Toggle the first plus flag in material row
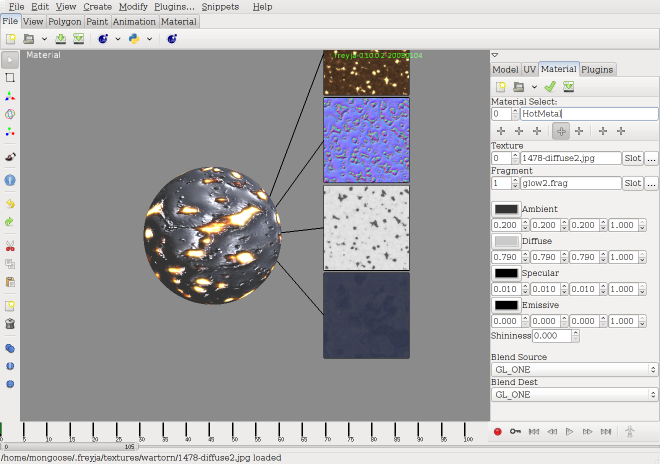The height and width of the screenshot is (464, 660). (x=501, y=131)
